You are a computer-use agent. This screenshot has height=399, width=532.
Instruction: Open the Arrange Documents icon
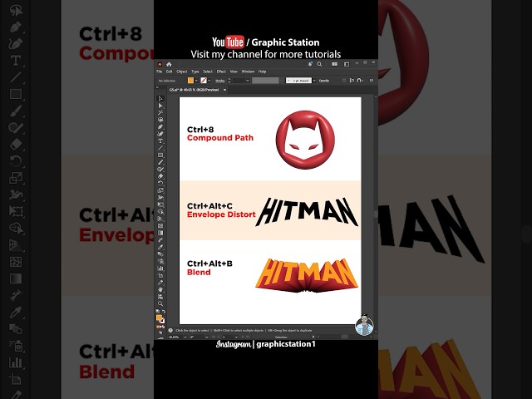(x=334, y=64)
